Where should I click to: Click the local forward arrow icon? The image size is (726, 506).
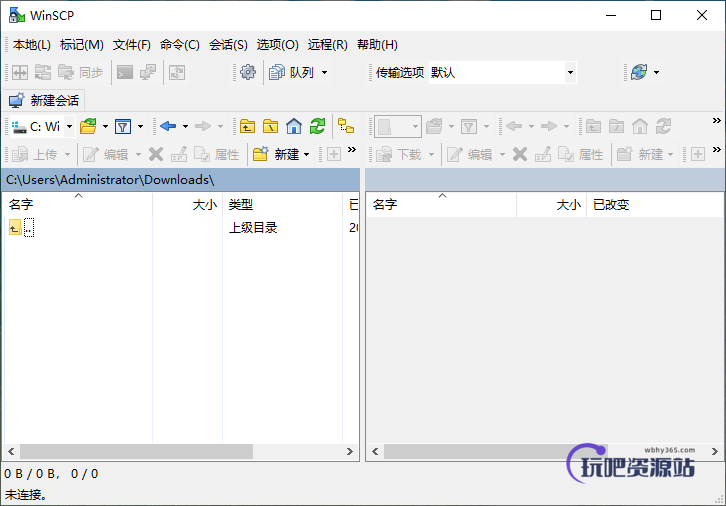[x=203, y=126]
